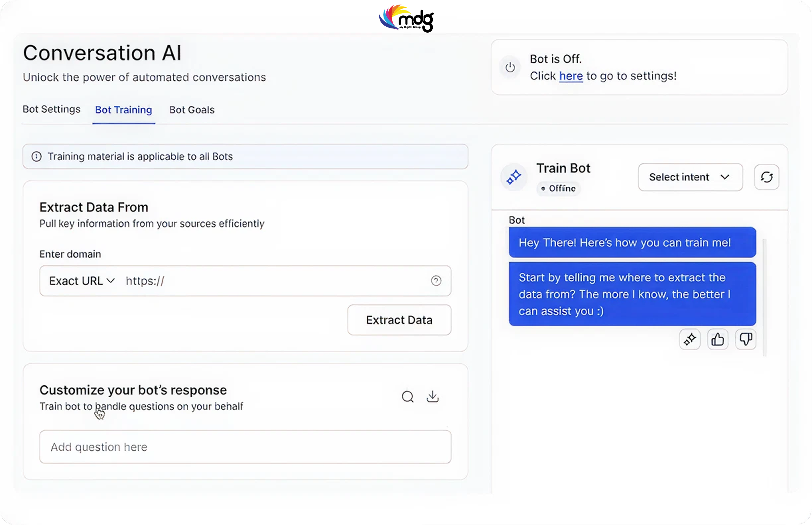Click the refresh icon next to Select intent

pyautogui.click(x=766, y=177)
